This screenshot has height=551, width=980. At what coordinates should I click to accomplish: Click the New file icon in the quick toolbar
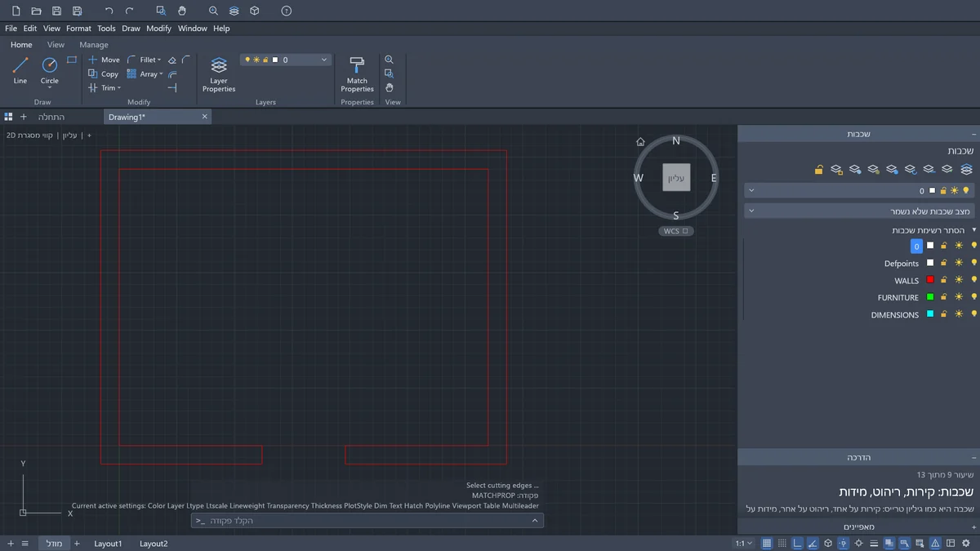click(16, 11)
